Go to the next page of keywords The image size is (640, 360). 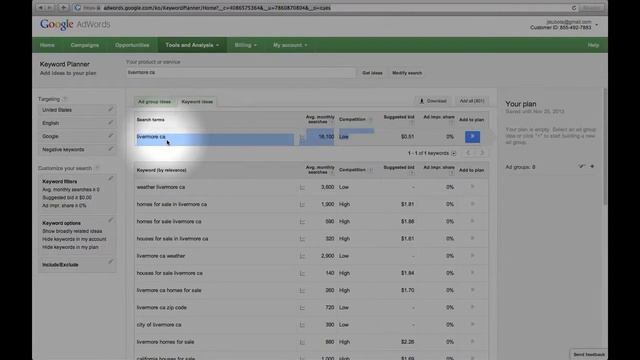tap(482, 153)
